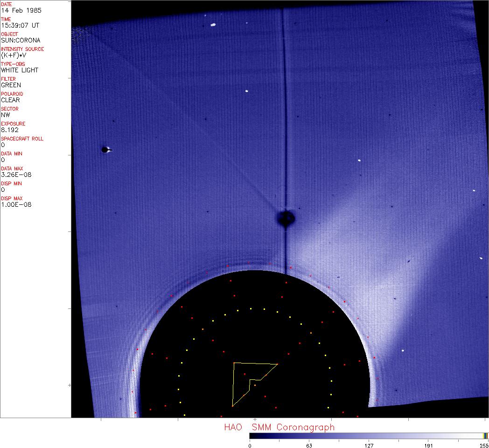The height and width of the screenshot is (448, 489).
Task: Click the INTENSITY SOURCE label
Action: point(22,49)
